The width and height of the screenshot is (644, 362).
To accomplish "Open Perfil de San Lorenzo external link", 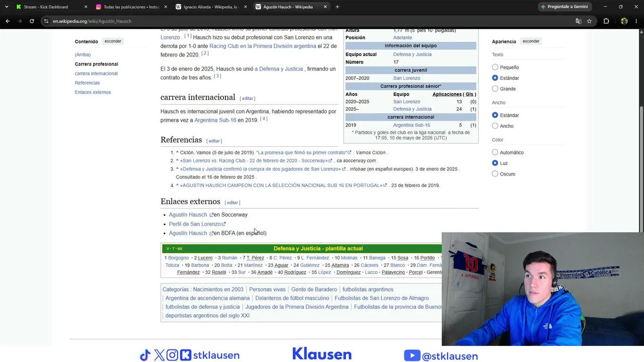I will (197, 224).
